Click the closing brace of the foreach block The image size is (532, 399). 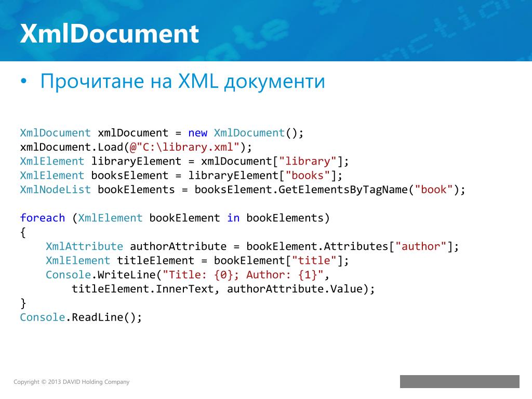23,303
